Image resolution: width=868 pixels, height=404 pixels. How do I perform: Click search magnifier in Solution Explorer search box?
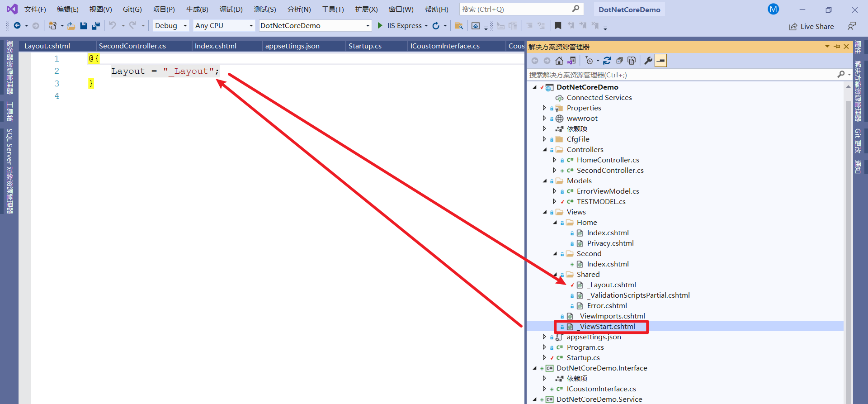tap(841, 74)
